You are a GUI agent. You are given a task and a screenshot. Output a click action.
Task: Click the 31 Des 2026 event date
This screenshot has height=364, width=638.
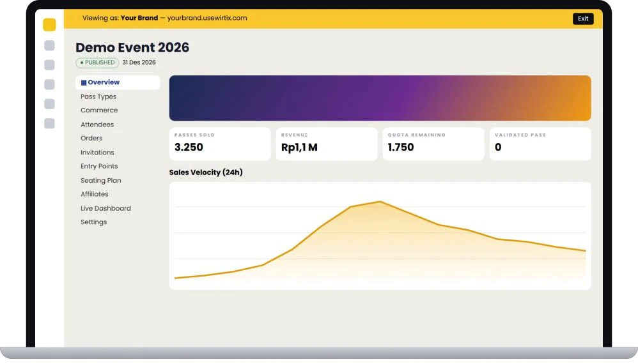(139, 63)
